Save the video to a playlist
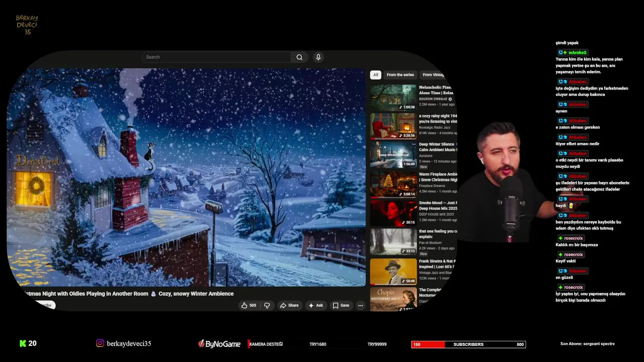Screen dimensions: 644x362 pyautogui.click(x=341, y=305)
